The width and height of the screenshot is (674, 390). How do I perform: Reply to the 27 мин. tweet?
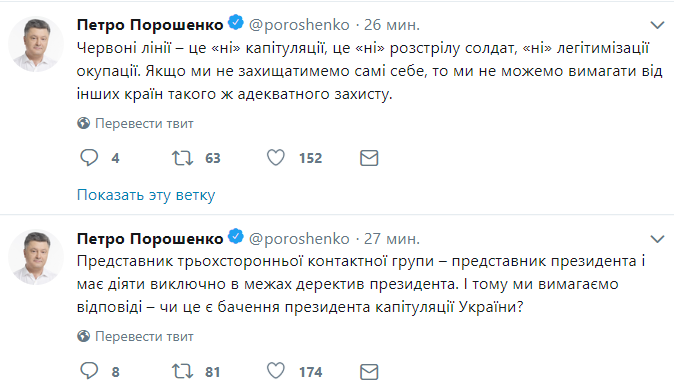point(89,371)
